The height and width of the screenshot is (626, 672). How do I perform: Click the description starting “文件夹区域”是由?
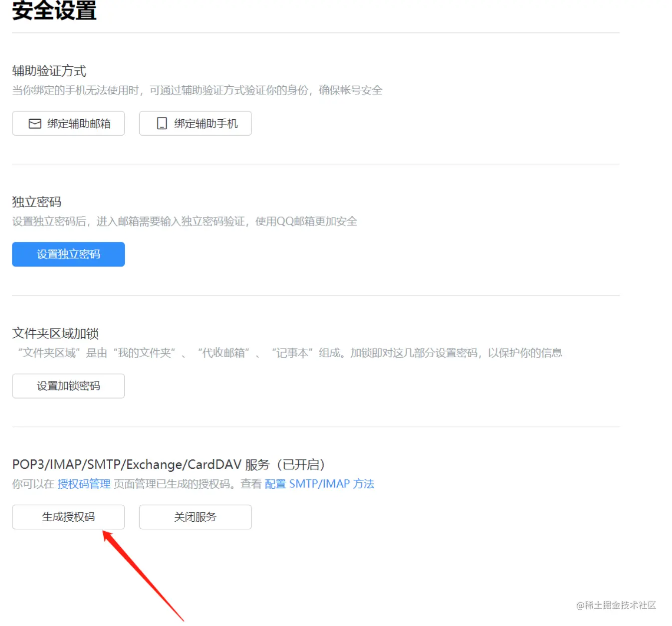click(x=290, y=353)
